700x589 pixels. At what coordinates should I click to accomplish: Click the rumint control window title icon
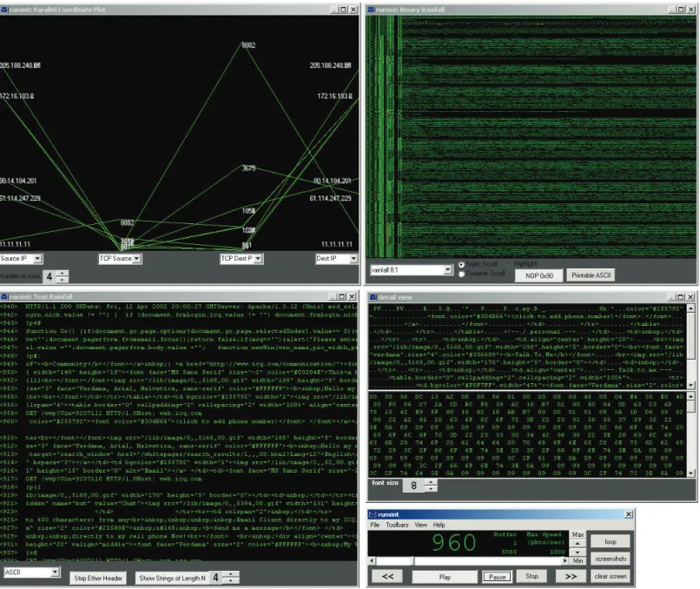tap(373, 514)
